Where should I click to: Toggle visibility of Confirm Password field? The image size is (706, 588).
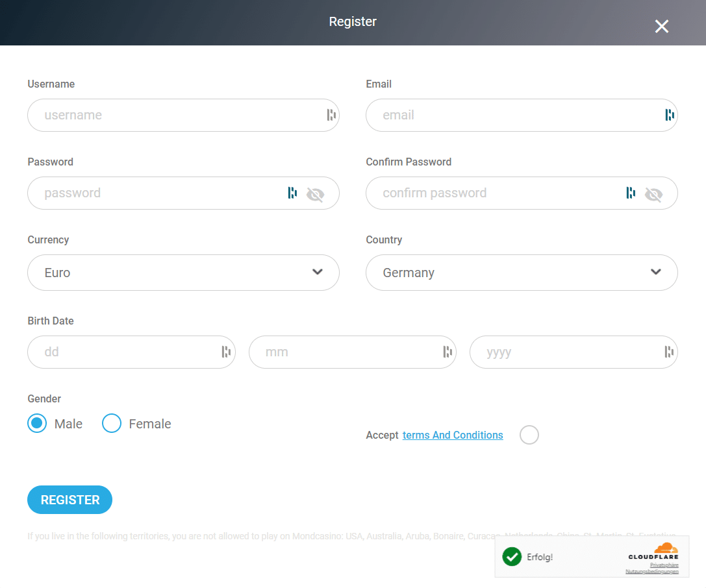pos(653,194)
